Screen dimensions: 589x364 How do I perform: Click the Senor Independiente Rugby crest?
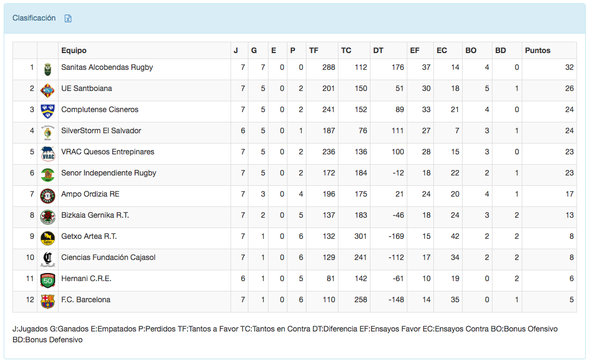[x=48, y=174]
